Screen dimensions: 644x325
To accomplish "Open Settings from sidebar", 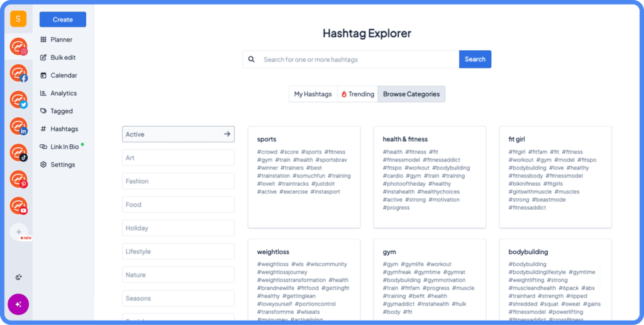I will tap(57, 164).
